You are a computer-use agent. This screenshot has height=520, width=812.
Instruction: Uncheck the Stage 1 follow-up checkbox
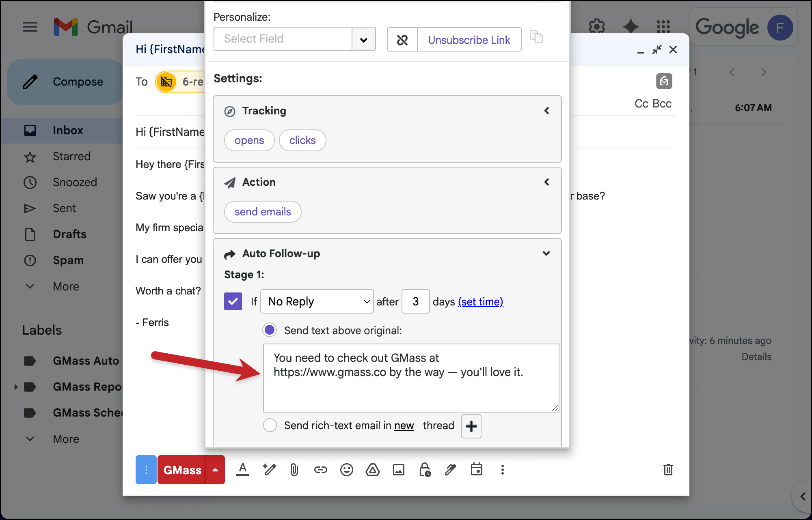(x=233, y=301)
